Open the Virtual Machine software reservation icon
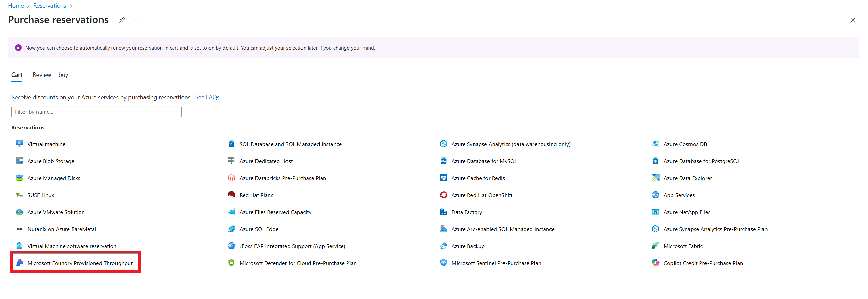868x299 pixels. click(x=19, y=246)
